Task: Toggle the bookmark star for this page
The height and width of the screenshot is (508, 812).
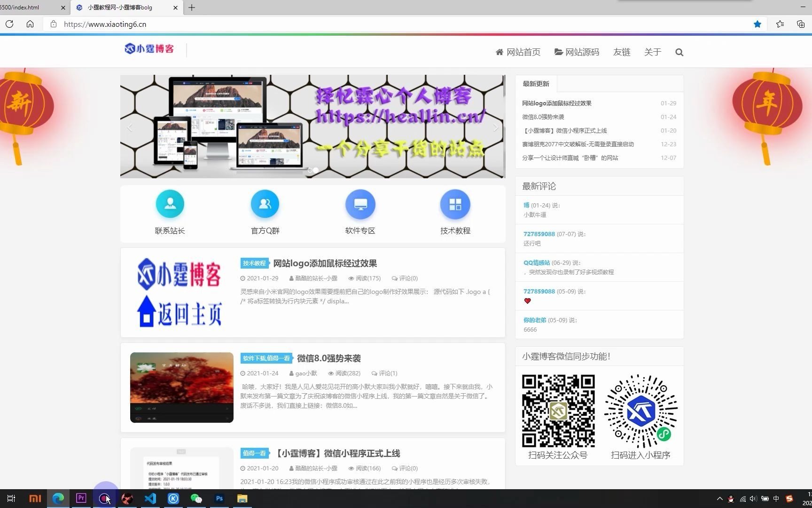Action: [x=757, y=24]
